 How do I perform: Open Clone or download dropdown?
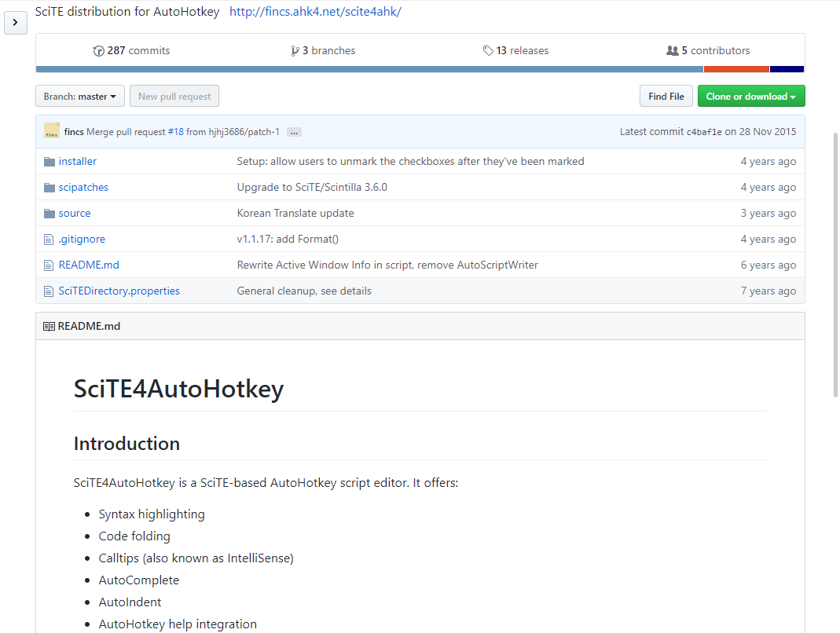coord(751,97)
